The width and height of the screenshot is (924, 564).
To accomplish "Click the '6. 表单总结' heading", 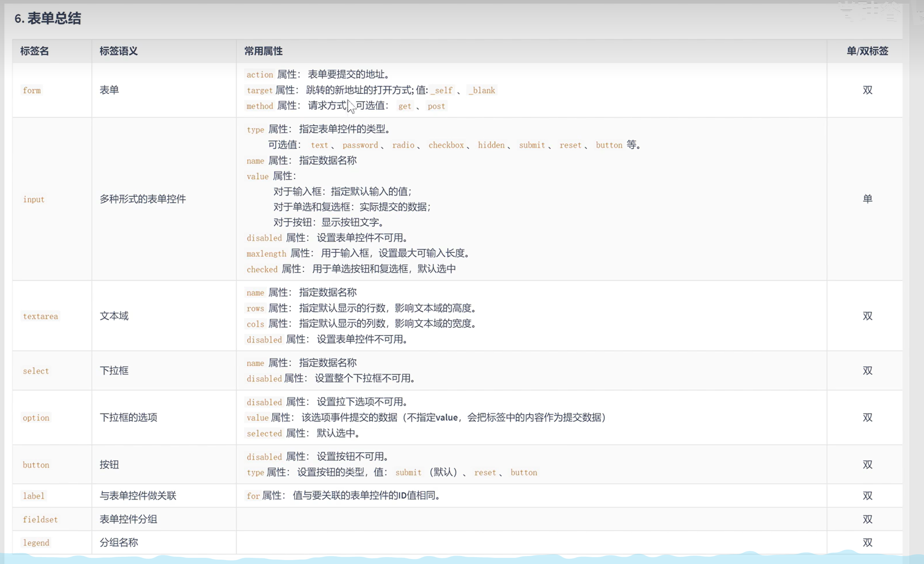I will tap(48, 18).
